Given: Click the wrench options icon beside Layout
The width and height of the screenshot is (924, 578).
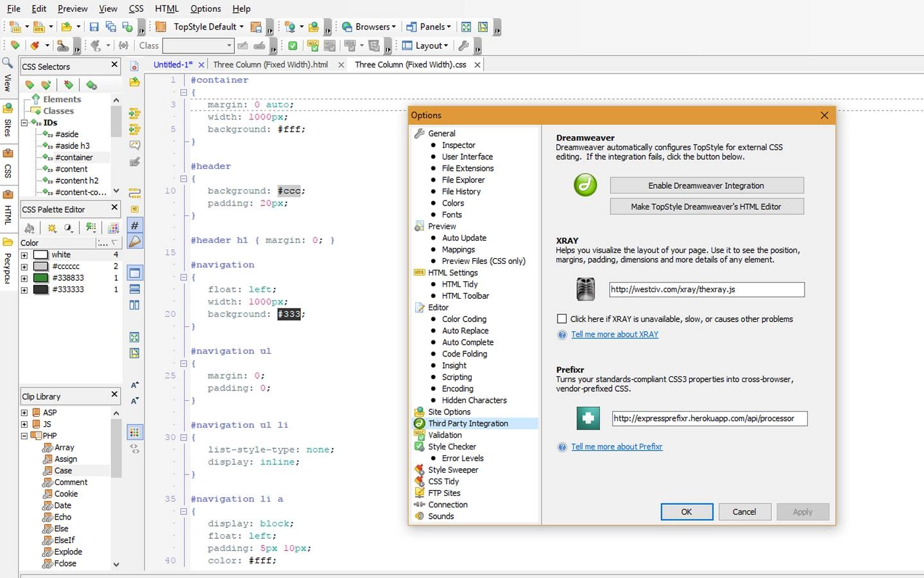Looking at the screenshot, I should (x=463, y=46).
